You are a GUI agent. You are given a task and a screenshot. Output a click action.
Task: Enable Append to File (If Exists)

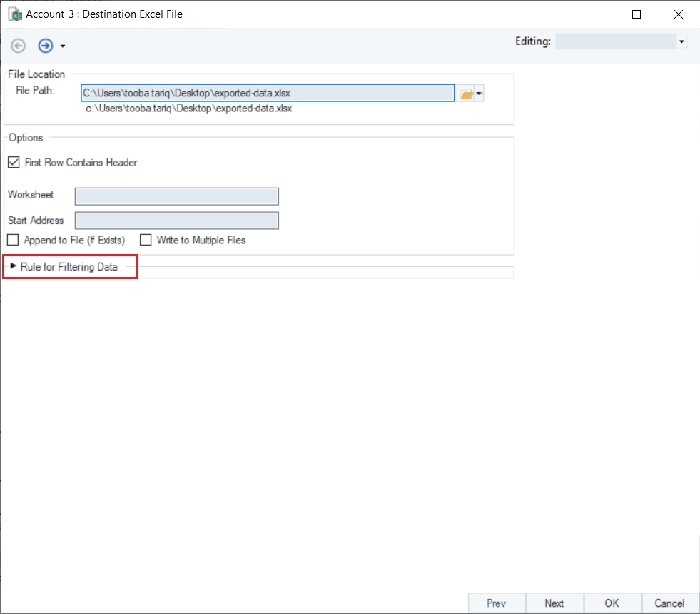[13, 241]
